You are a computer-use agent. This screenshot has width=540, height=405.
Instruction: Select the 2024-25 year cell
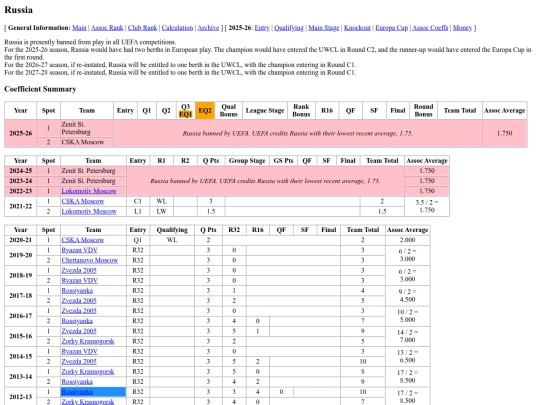(21, 171)
